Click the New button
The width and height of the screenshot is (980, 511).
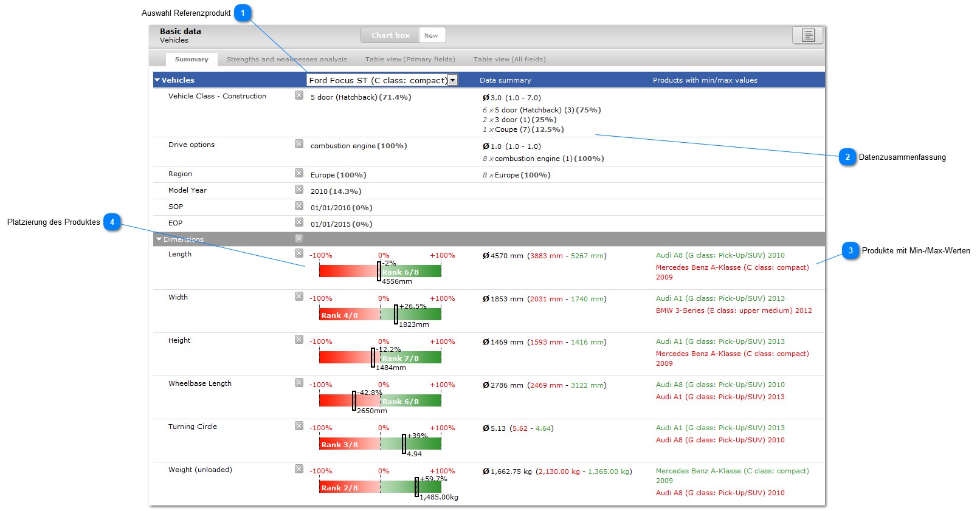[431, 35]
